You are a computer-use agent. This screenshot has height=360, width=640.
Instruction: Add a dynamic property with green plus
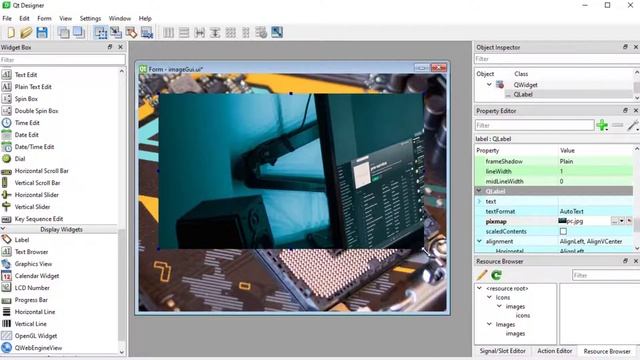(x=602, y=125)
